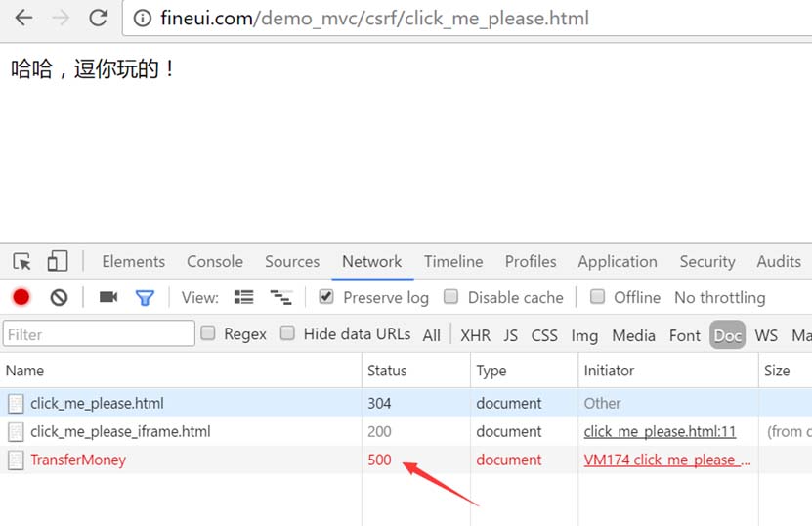Image resolution: width=812 pixels, height=526 pixels.
Task: Switch to large request rows view icon
Action: pos(244,297)
